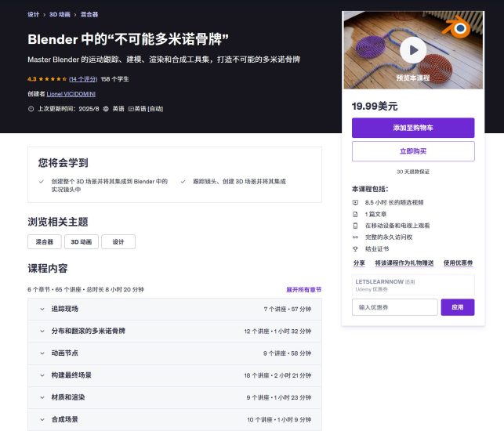The height and width of the screenshot is (431, 504).
Task: Click the mobile device icon in course includes
Action: tap(355, 226)
